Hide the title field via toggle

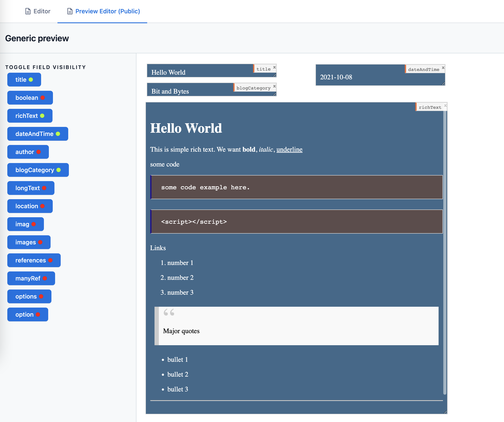24,80
